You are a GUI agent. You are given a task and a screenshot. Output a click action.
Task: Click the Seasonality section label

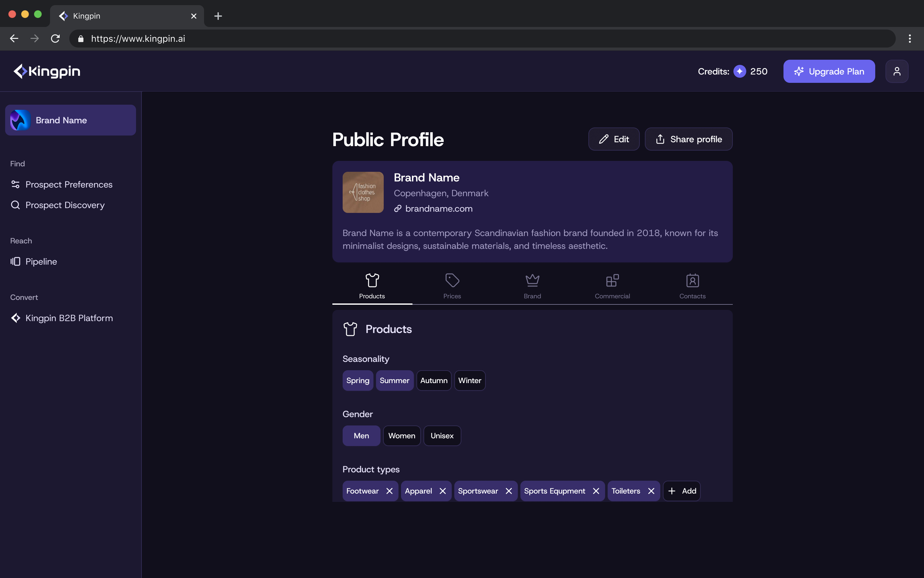366,359
